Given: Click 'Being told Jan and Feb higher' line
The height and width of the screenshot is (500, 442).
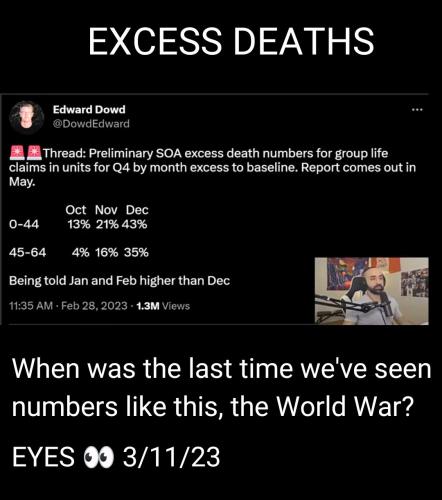Looking at the screenshot, I should pyautogui.click(x=119, y=281).
